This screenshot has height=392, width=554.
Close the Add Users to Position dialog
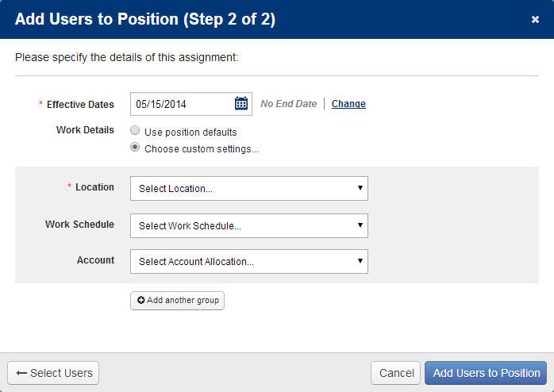[x=535, y=19]
